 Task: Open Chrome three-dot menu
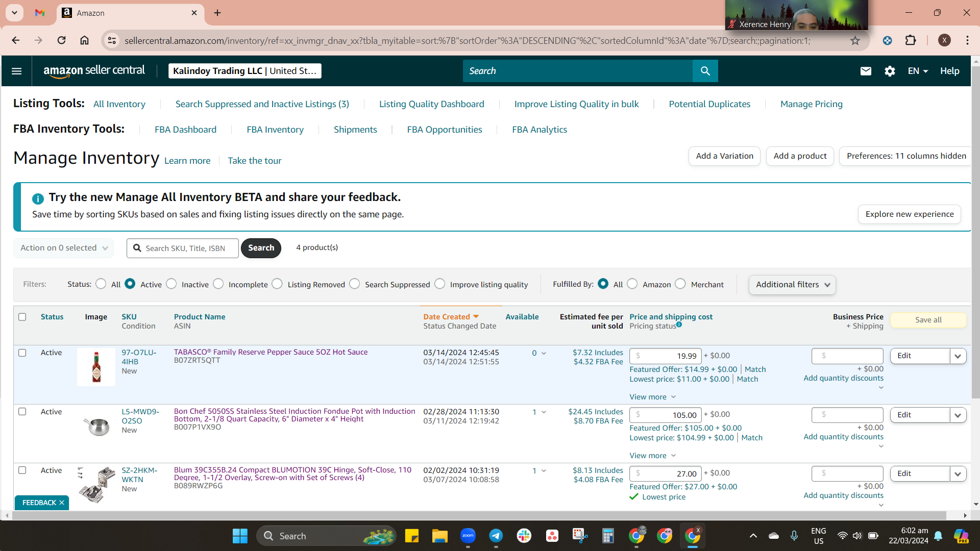967,40
